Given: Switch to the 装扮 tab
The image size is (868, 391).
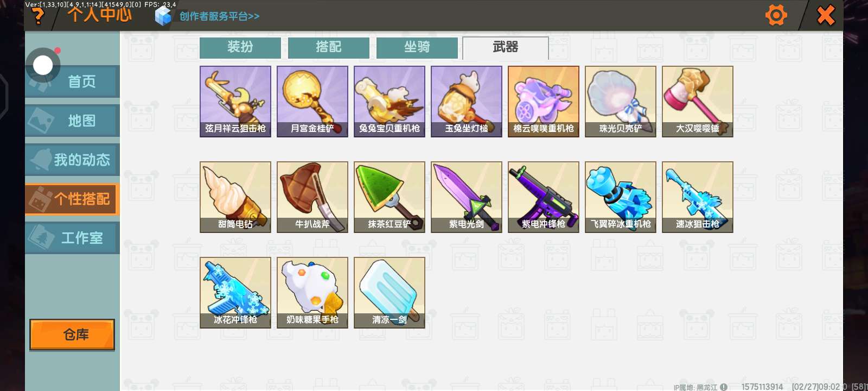Looking at the screenshot, I should (240, 47).
